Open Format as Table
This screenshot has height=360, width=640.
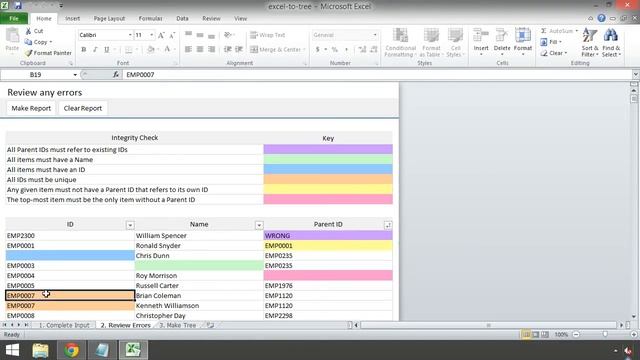[431, 42]
